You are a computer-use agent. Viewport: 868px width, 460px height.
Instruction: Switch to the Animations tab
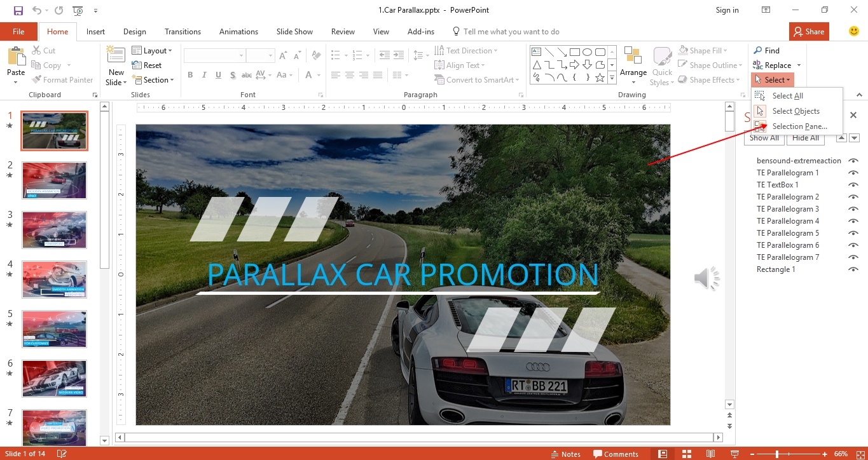[x=238, y=31]
